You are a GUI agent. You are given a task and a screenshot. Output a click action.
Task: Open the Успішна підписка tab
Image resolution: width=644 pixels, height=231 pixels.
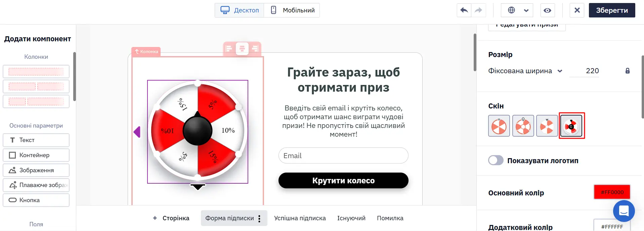[300, 218]
